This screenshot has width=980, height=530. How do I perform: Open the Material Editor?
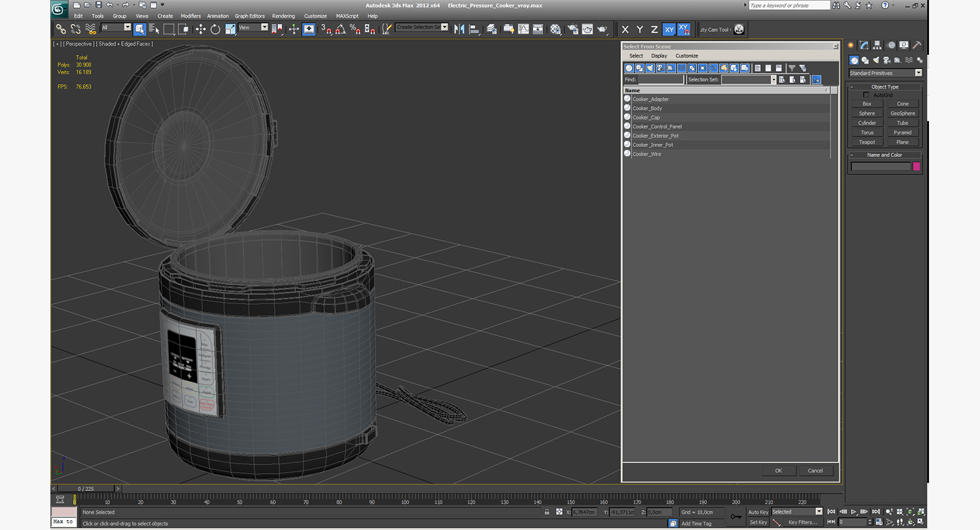pos(556,29)
